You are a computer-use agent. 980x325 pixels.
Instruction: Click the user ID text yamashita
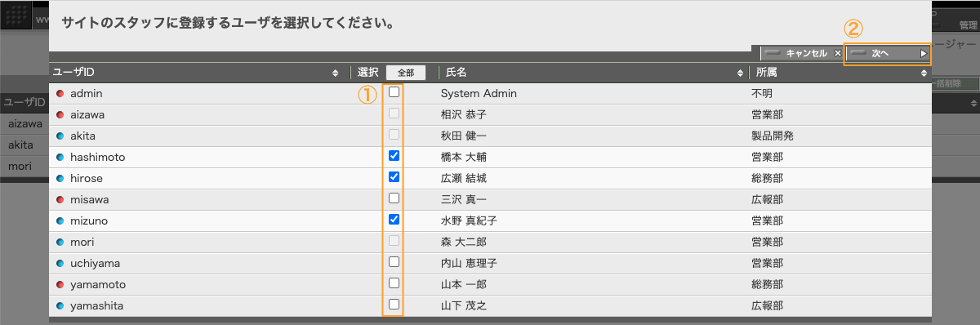click(x=98, y=306)
